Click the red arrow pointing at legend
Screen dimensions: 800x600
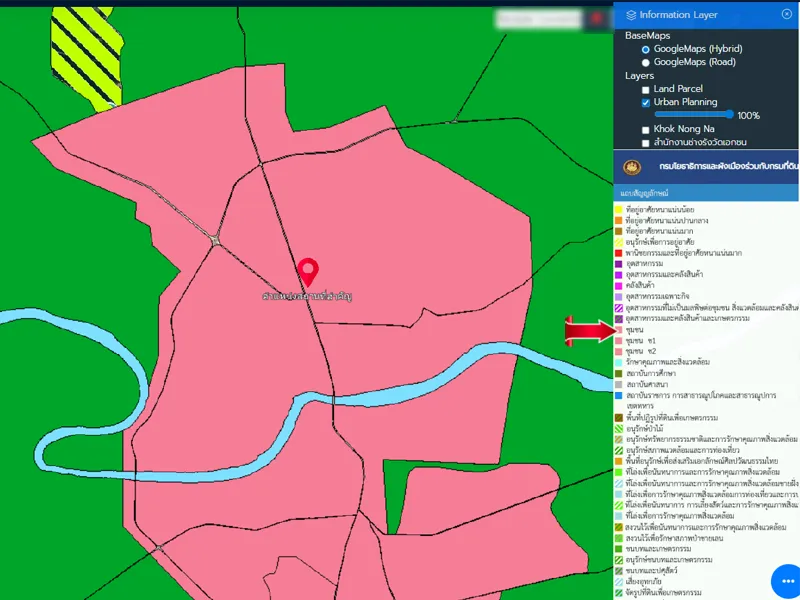coord(590,331)
